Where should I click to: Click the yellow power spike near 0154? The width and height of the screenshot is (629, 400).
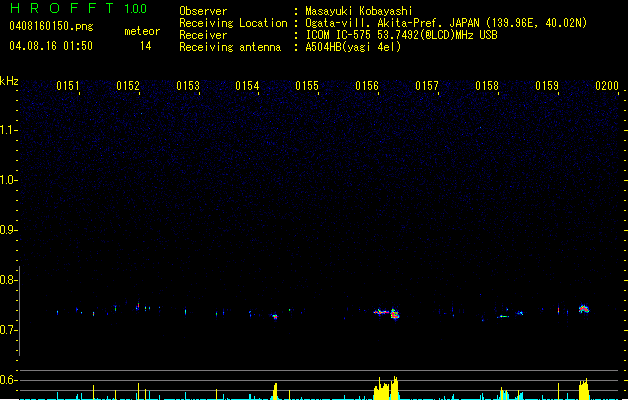click(x=275, y=392)
